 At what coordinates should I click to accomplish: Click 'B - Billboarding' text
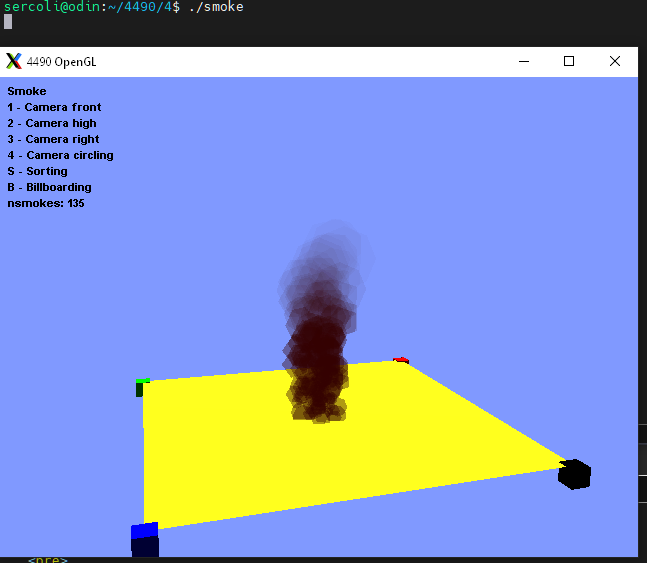click(x=49, y=187)
